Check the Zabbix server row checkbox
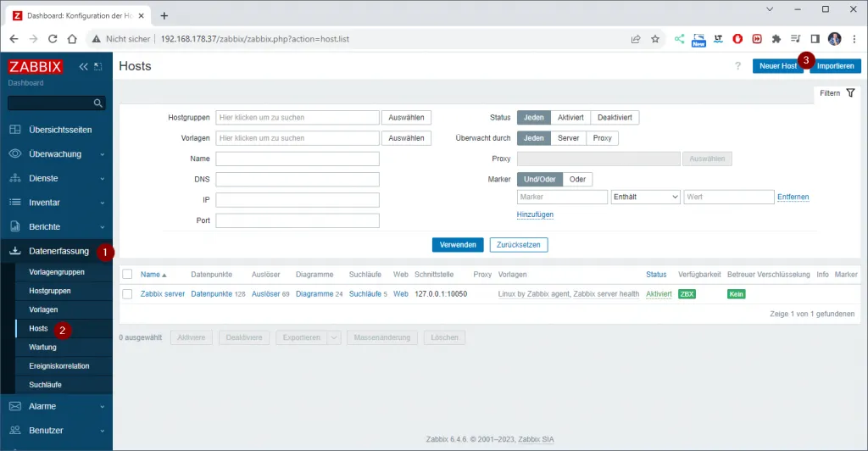868x451 pixels. (127, 293)
